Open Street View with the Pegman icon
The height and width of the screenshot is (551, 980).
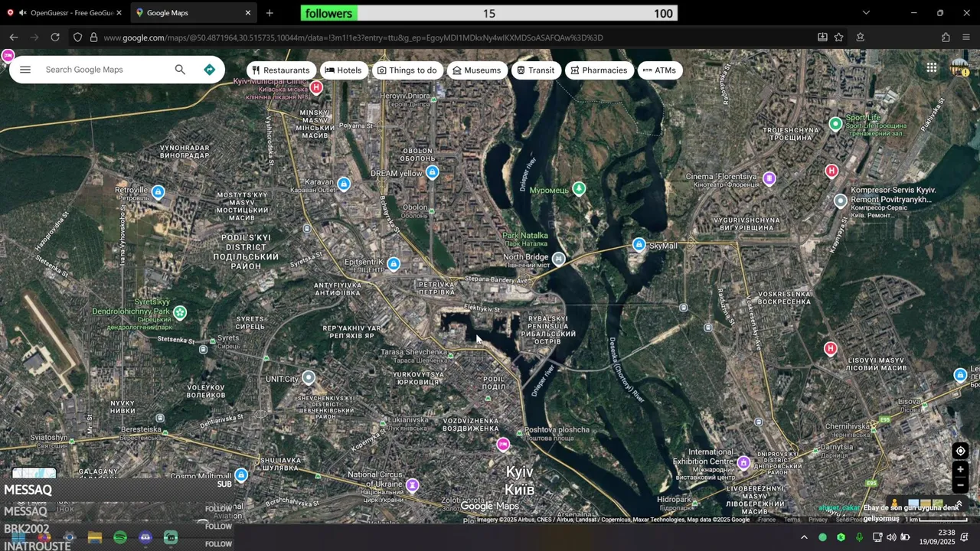(x=894, y=504)
